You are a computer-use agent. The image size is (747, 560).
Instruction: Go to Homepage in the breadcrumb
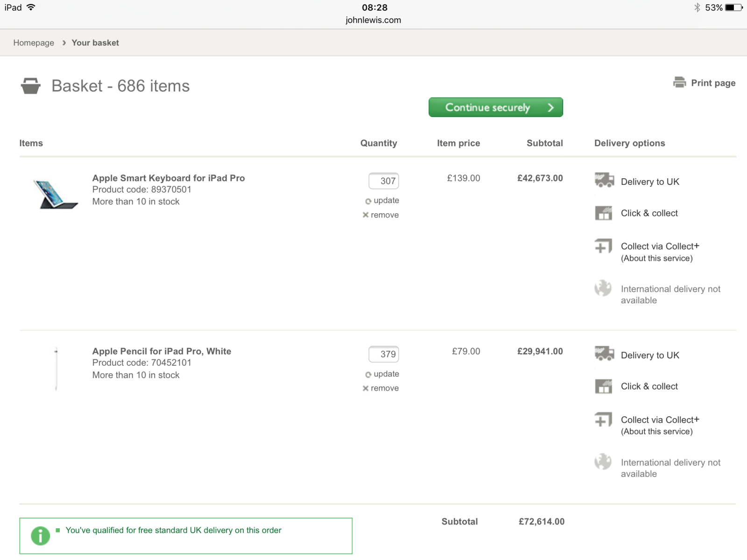[x=34, y=43]
